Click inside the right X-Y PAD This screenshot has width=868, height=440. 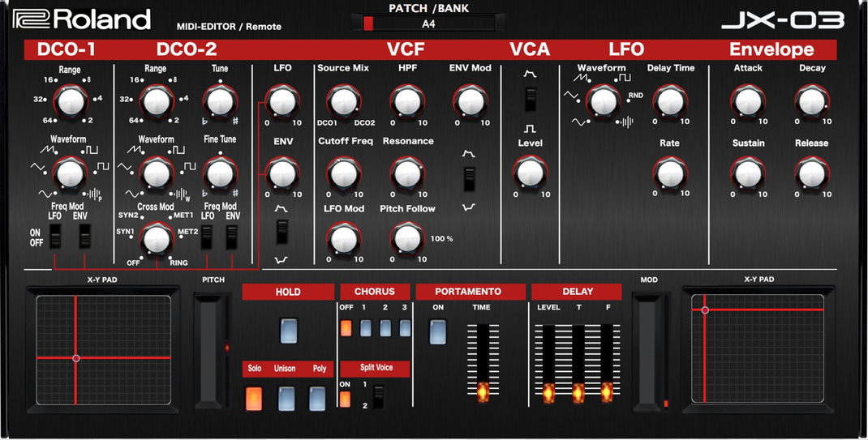[758, 348]
